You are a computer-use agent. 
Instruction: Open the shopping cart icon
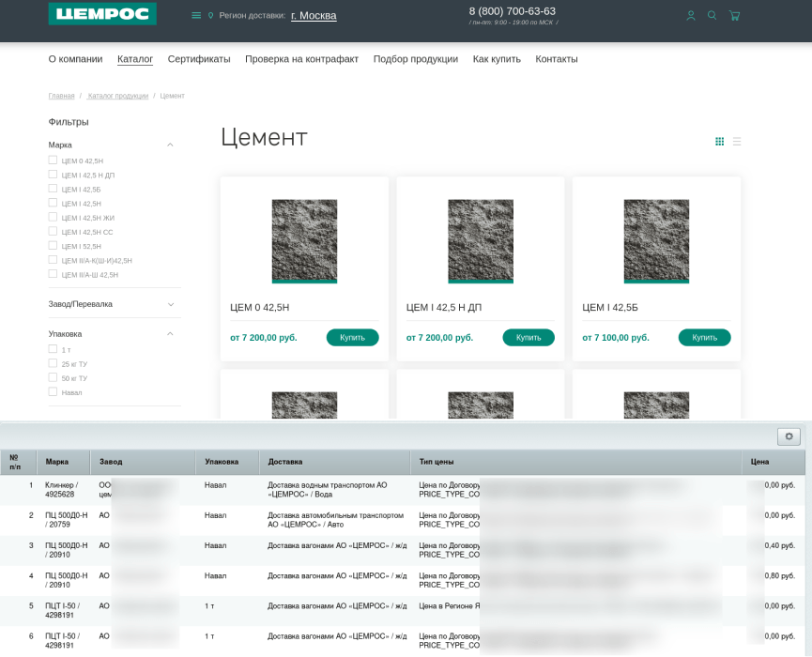pos(734,15)
